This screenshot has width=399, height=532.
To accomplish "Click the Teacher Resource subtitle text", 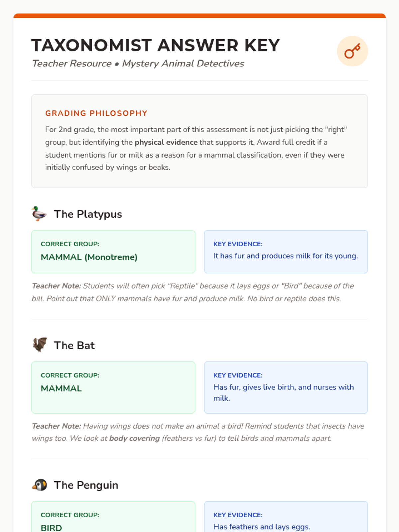I will coord(138,64).
